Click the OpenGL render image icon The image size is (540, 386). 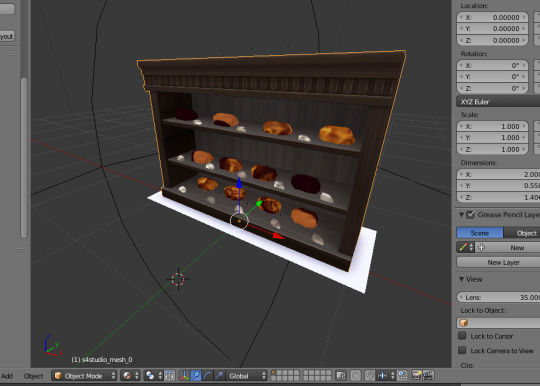click(416, 376)
